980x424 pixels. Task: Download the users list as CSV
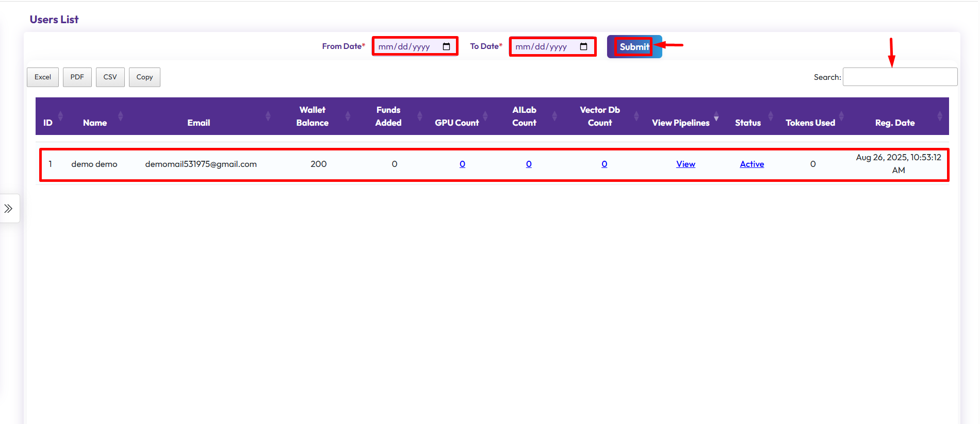(110, 77)
